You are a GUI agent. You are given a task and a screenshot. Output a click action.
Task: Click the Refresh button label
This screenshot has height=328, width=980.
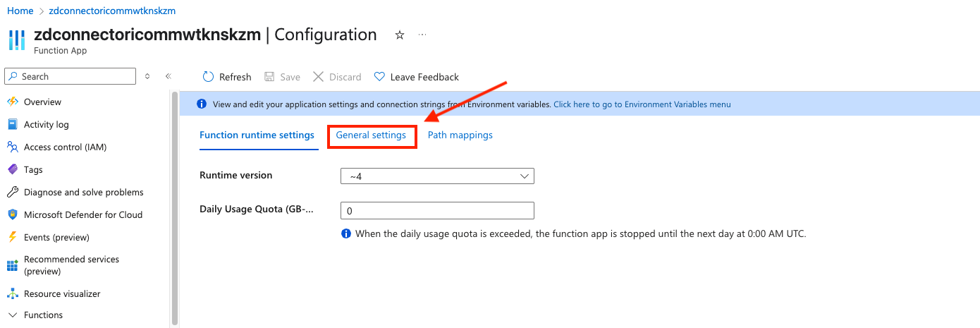click(x=235, y=77)
